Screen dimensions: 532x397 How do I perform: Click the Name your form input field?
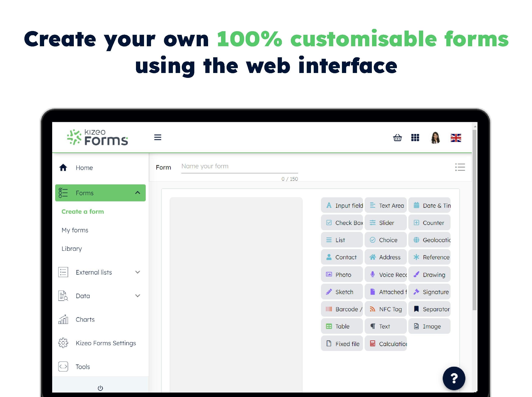239,166
